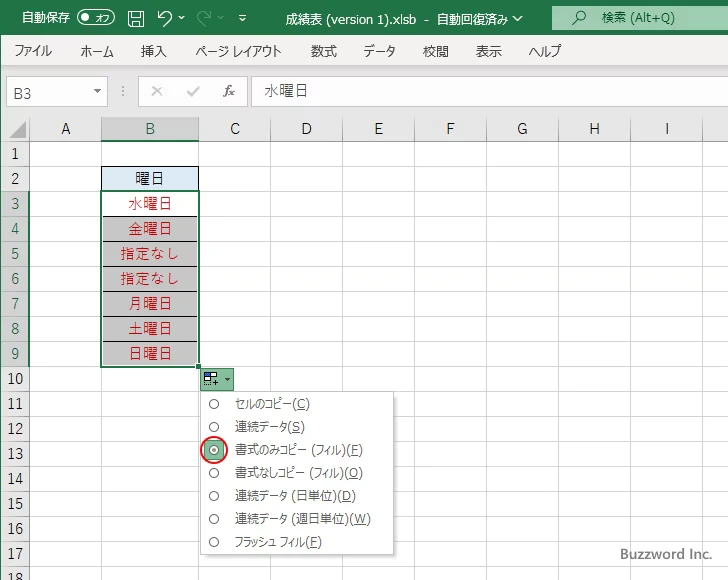This screenshot has width=728, height=580.
Task: Open the Customize Quick Access Toolbar dropdown
Action: click(242, 19)
